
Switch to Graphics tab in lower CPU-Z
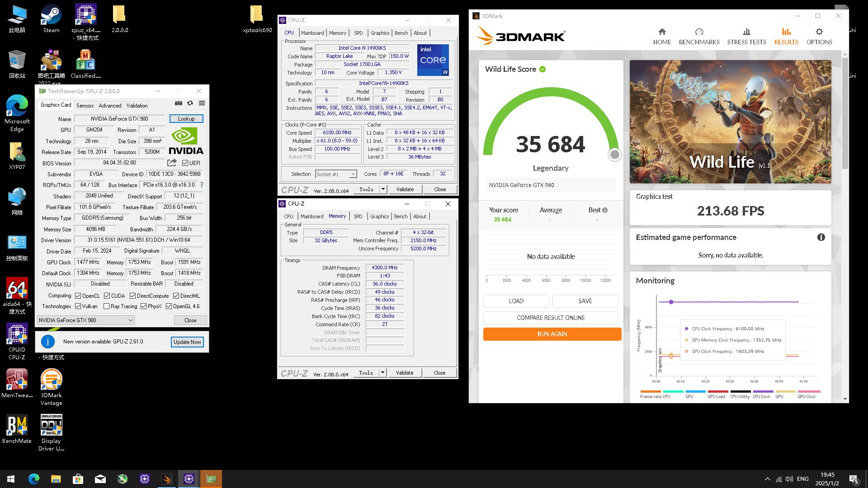379,216
